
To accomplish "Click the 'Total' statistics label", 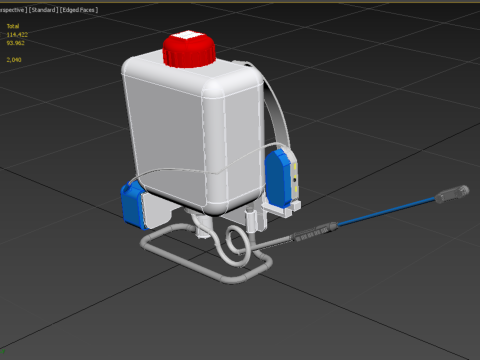I will pos(13,26).
